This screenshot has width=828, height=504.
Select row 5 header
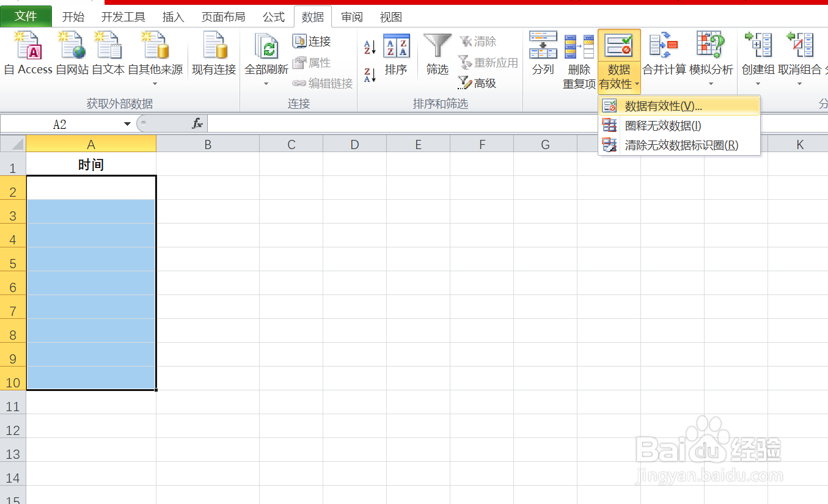[13, 260]
